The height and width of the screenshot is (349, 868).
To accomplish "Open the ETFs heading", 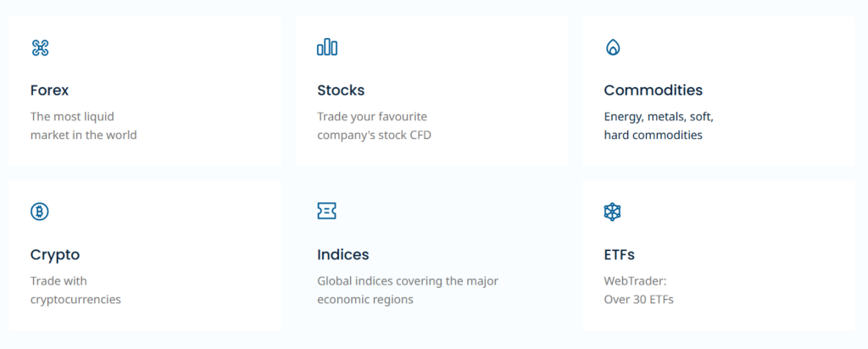I will point(619,254).
